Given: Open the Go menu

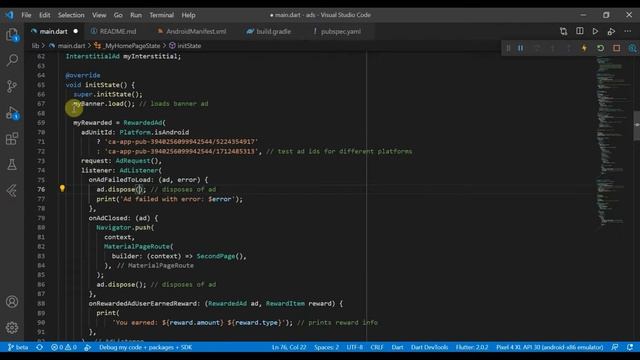Looking at the screenshot, I should (118, 15).
